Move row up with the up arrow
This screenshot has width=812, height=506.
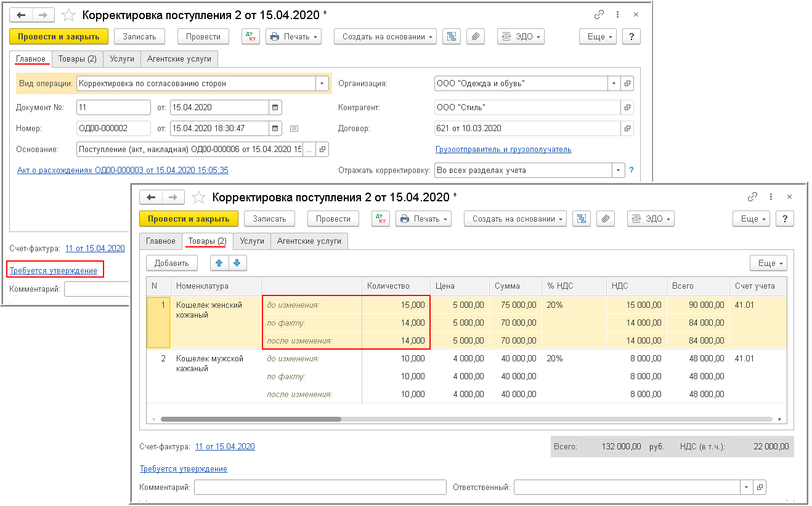pos(219,263)
